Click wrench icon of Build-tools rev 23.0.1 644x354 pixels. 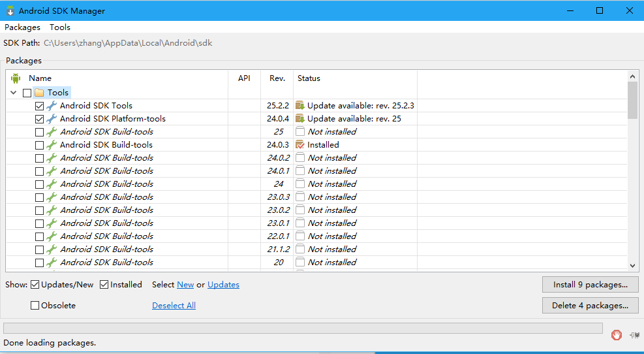click(x=52, y=223)
